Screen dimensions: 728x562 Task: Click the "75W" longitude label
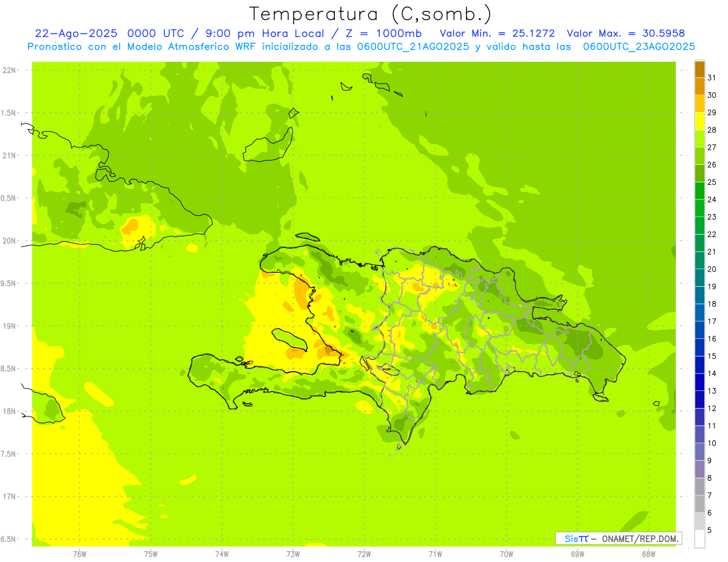coord(151,554)
